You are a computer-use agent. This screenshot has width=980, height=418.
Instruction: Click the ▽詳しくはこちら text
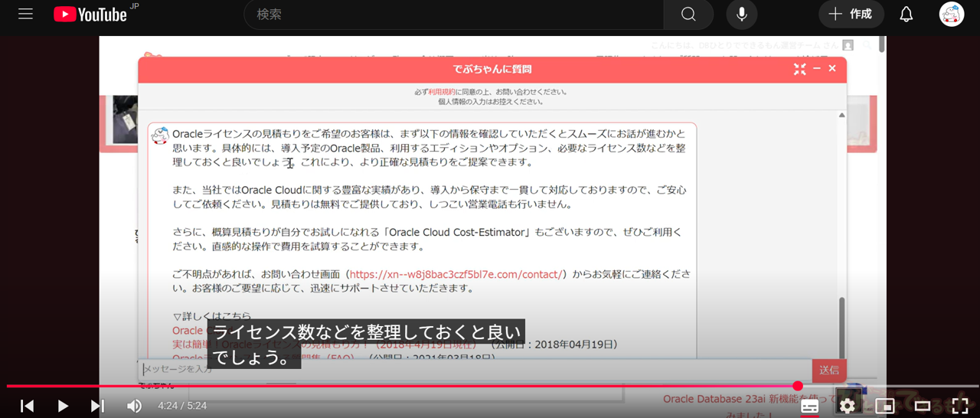(x=212, y=316)
